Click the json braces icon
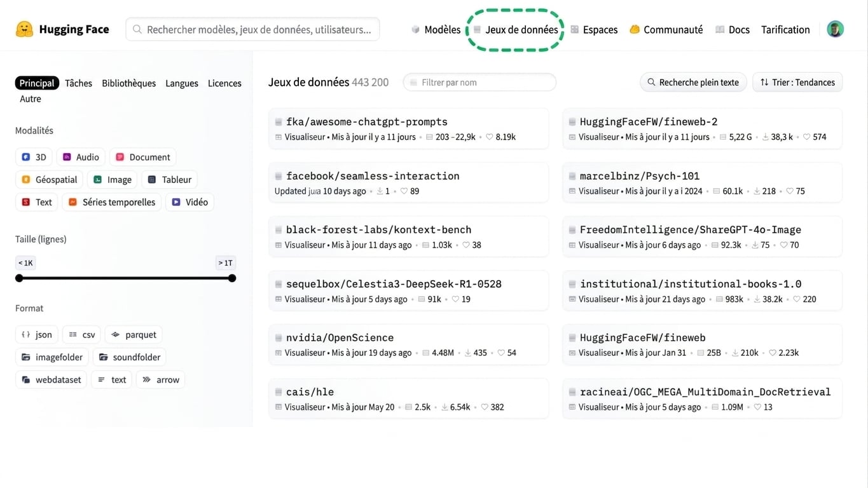The width and height of the screenshot is (868, 488). coord(26,335)
